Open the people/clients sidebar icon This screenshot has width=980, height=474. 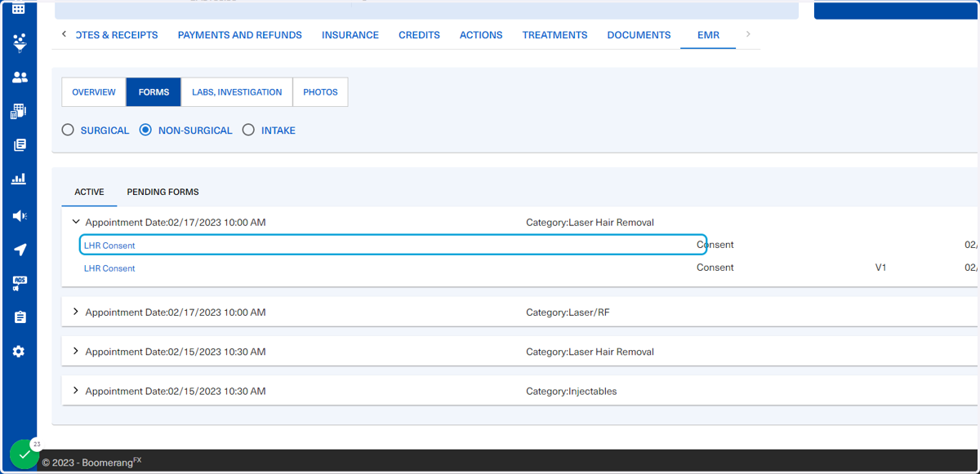[x=19, y=77]
